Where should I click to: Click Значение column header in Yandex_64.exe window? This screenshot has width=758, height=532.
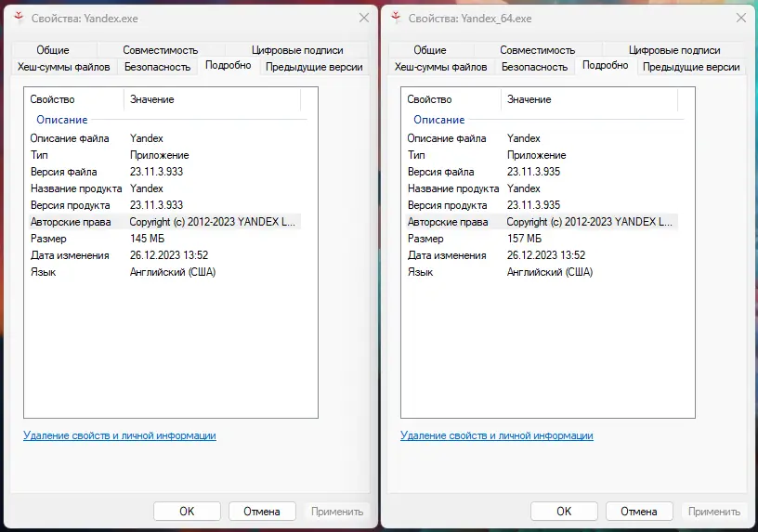529,99
